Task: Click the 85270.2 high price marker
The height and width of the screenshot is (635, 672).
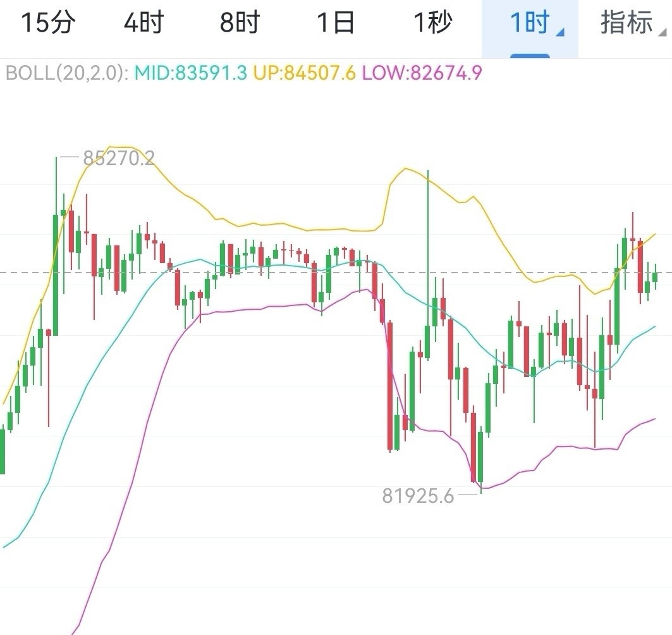Action: coord(118,158)
